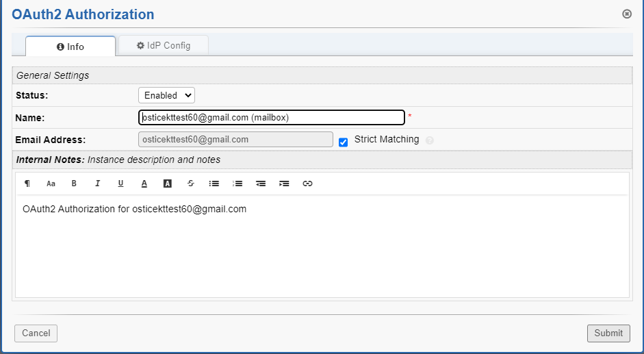Toggle bold formatting in notes editor
This screenshot has width=644, height=354.
[x=74, y=184]
